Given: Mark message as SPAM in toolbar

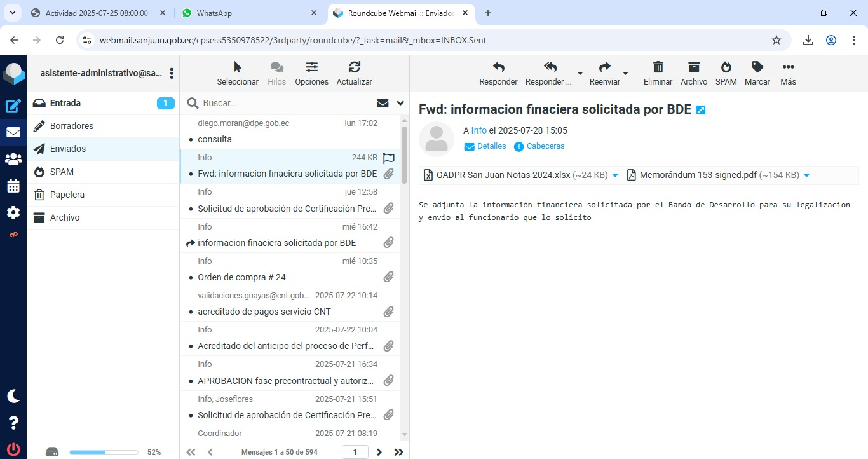Looking at the screenshot, I should (x=726, y=67).
